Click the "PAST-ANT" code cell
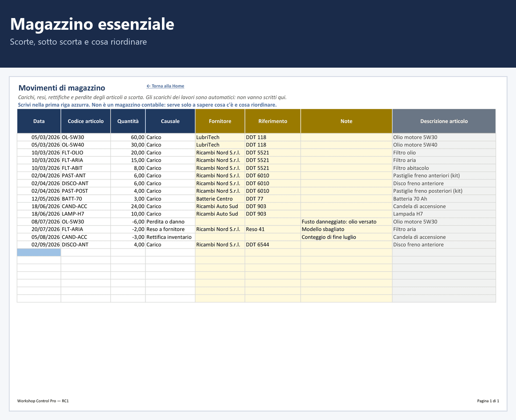516x420 pixels. tap(86, 176)
